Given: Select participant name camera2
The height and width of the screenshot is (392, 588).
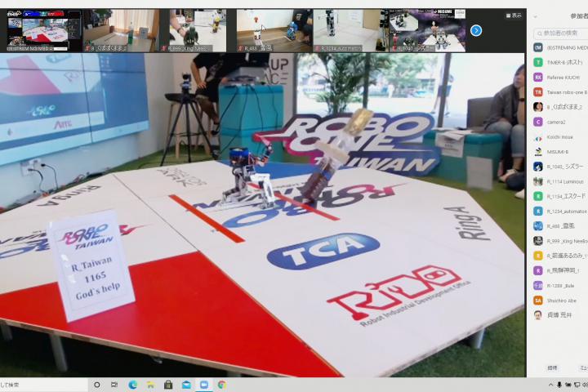Looking at the screenshot, I should pyautogui.click(x=556, y=122).
